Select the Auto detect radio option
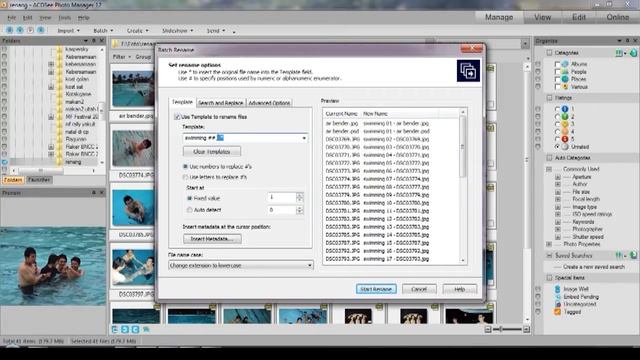This screenshot has height=360, width=640. click(x=189, y=210)
